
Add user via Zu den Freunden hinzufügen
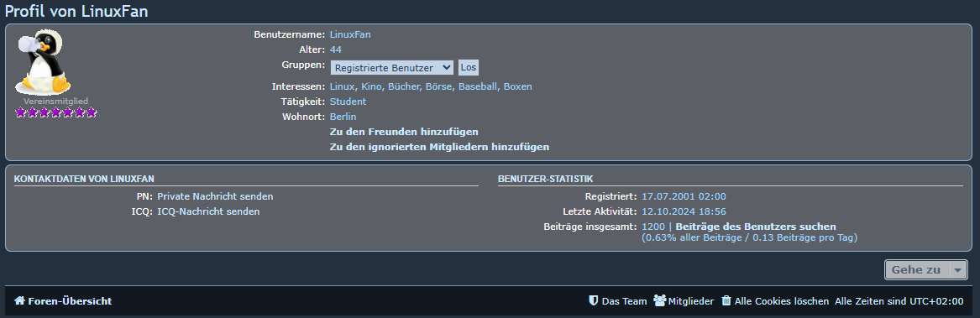[404, 132]
